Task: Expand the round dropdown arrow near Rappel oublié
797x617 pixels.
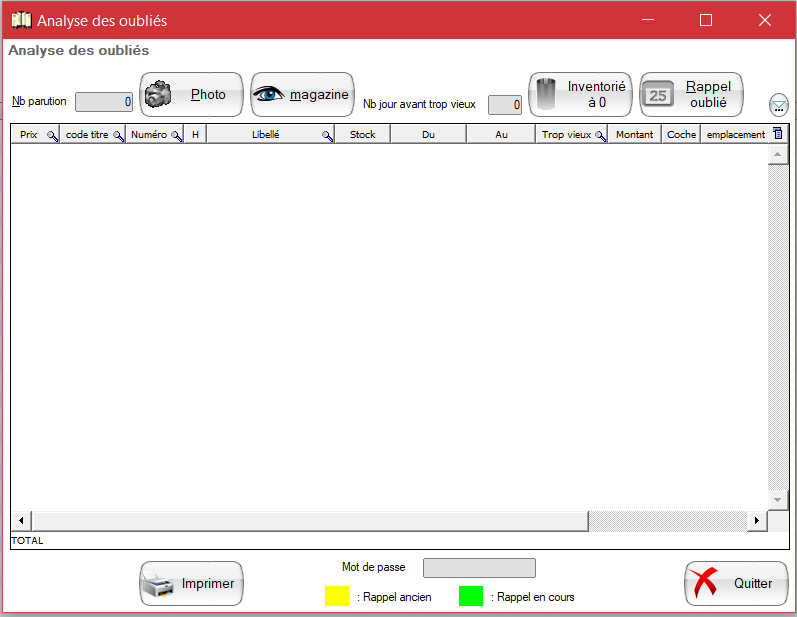Action: pyautogui.click(x=779, y=104)
